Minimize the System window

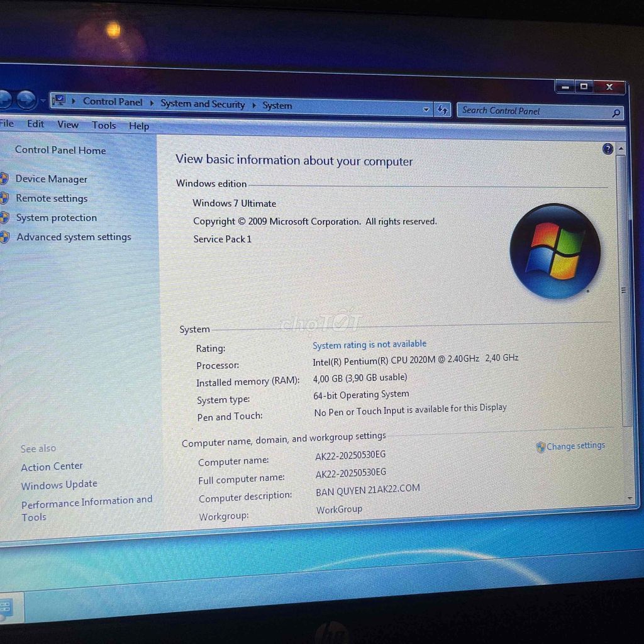point(565,87)
